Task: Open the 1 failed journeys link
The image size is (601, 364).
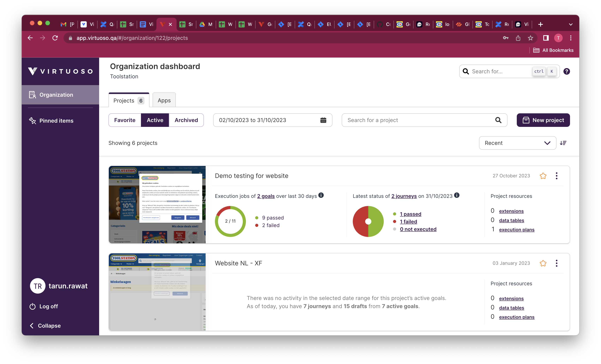Action: (x=408, y=221)
